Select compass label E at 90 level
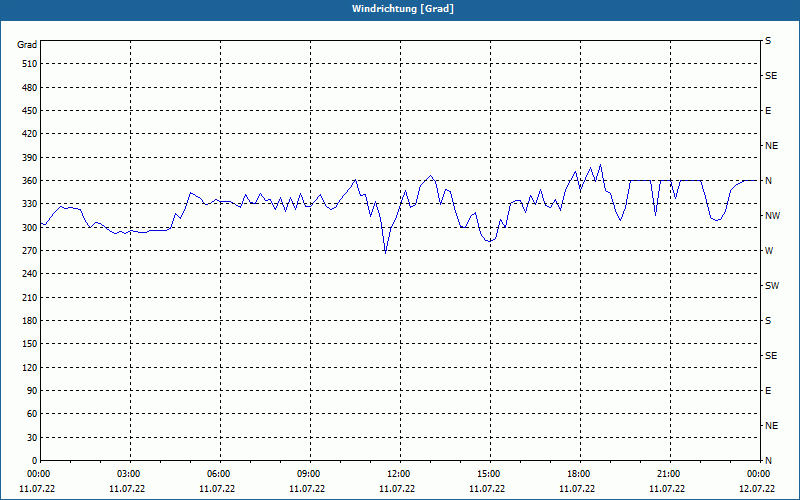The width and height of the screenshot is (800, 500). pos(768,391)
